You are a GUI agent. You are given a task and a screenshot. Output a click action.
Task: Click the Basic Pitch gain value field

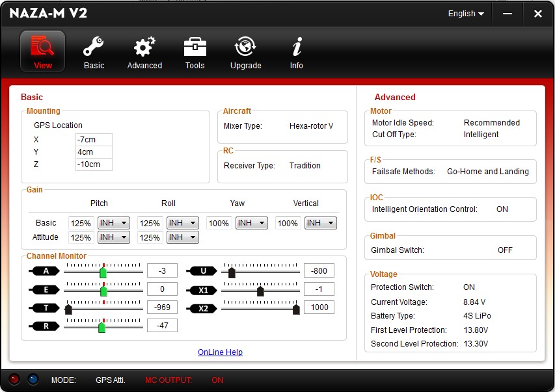81,223
